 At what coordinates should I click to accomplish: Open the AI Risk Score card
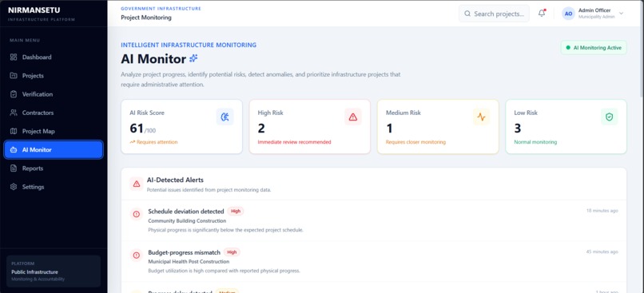click(x=181, y=127)
